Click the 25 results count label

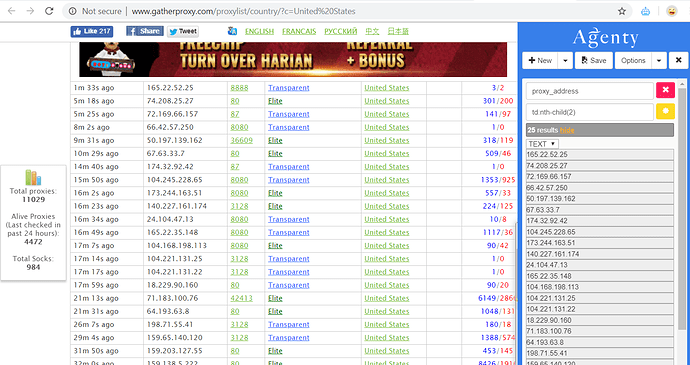click(x=543, y=130)
